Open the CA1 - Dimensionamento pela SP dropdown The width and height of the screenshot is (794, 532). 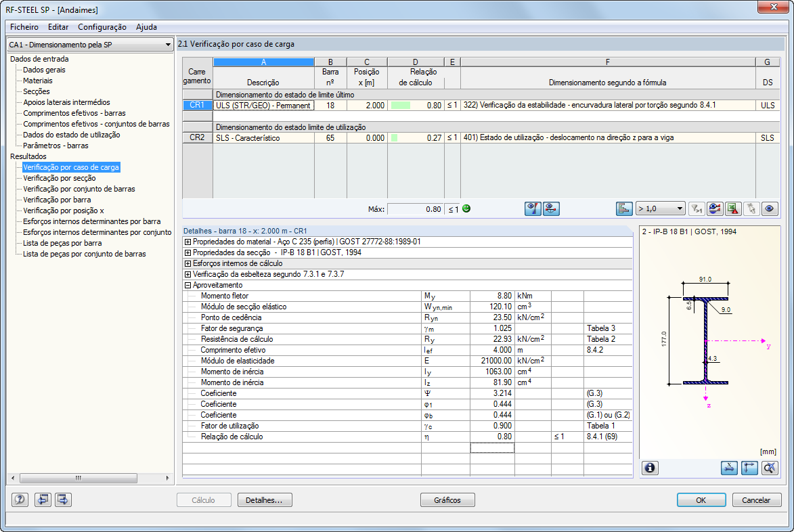(x=90, y=45)
